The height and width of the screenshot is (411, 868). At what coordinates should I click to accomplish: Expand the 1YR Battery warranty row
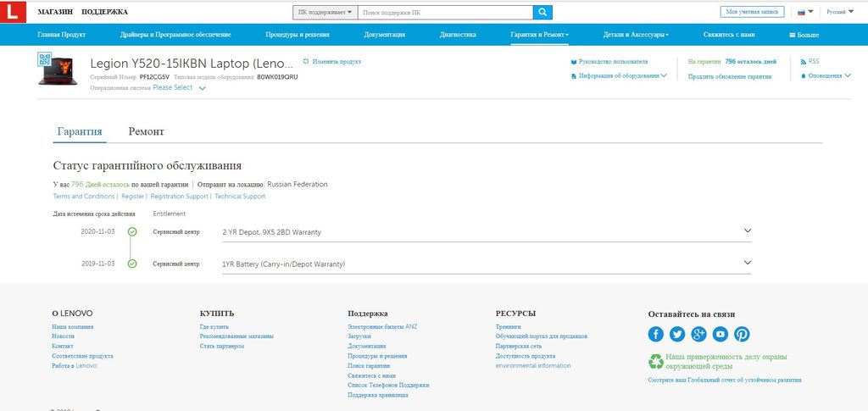tap(747, 264)
